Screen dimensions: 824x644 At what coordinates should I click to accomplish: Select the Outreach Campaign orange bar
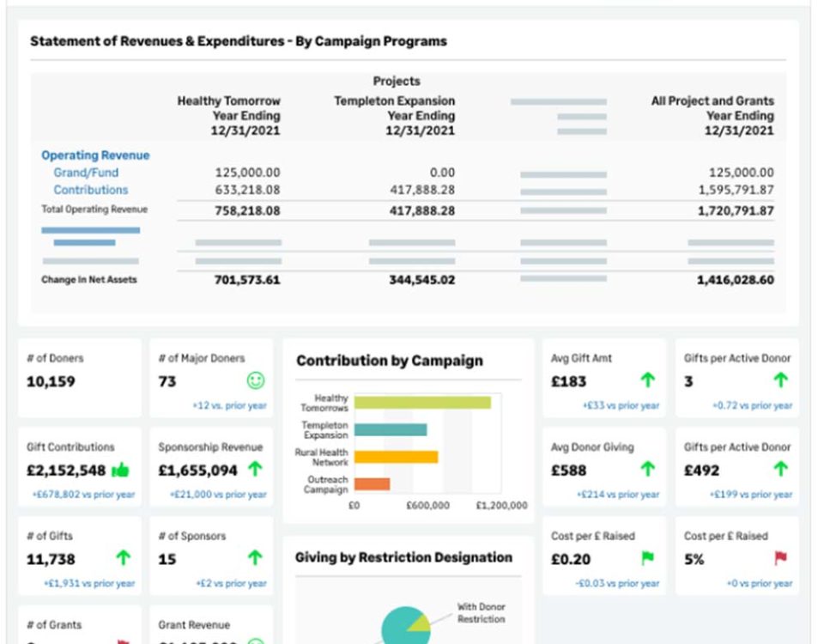(372, 483)
